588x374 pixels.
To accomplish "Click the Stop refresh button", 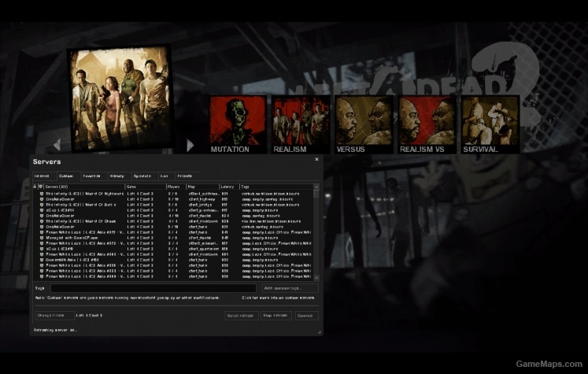I will pos(276,316).
